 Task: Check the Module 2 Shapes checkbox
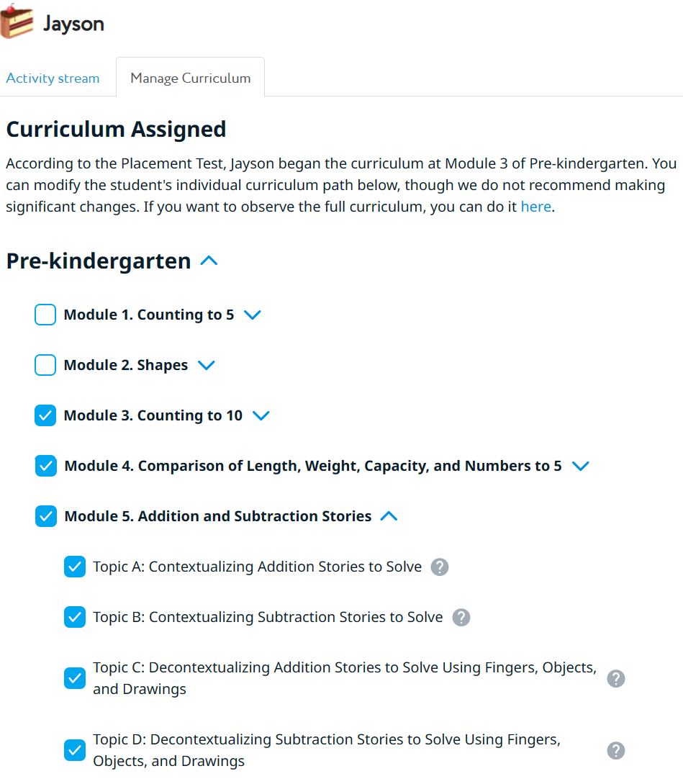pos(45,365)
